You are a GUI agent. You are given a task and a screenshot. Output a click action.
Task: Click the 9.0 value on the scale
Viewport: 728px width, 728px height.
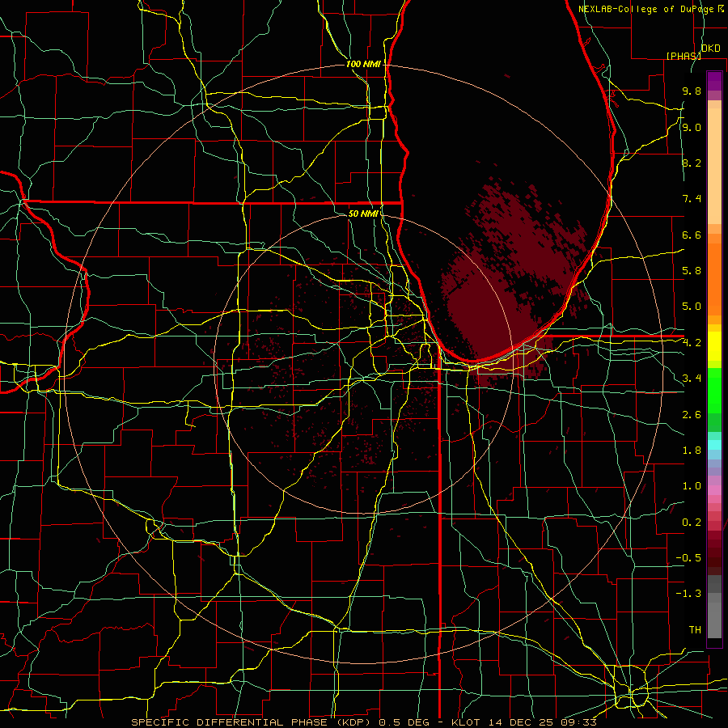[x=692, y=127]
